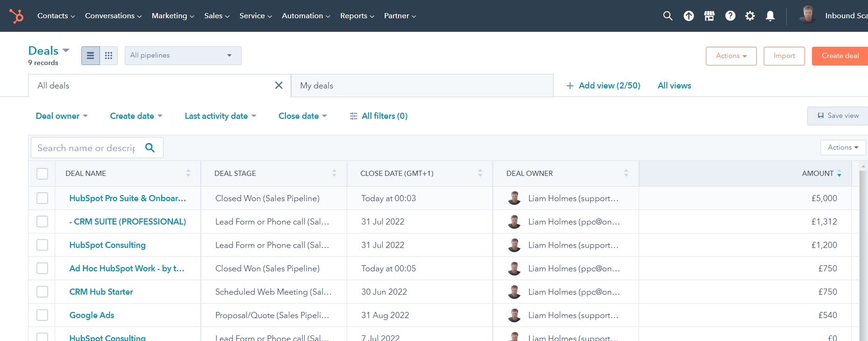Open the Marketing menu
This screenshot has height=341, width=868.
[x=173, y=16]
